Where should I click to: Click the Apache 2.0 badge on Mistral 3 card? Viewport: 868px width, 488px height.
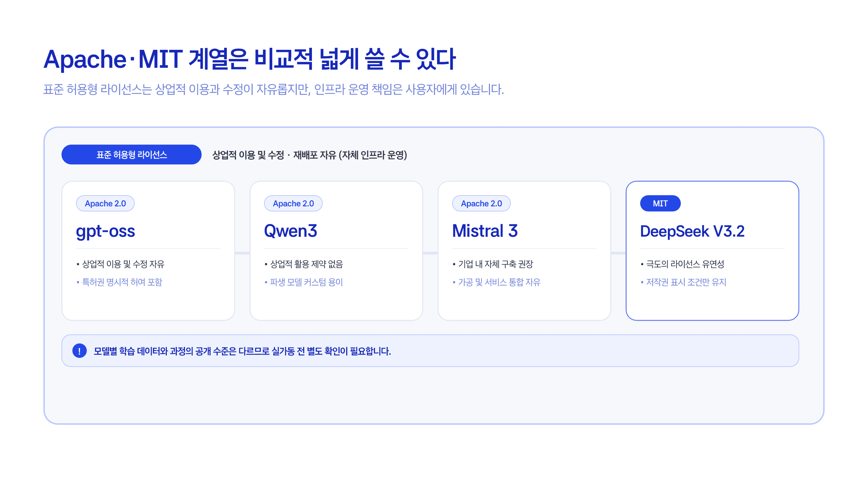[x=481, y=203]
